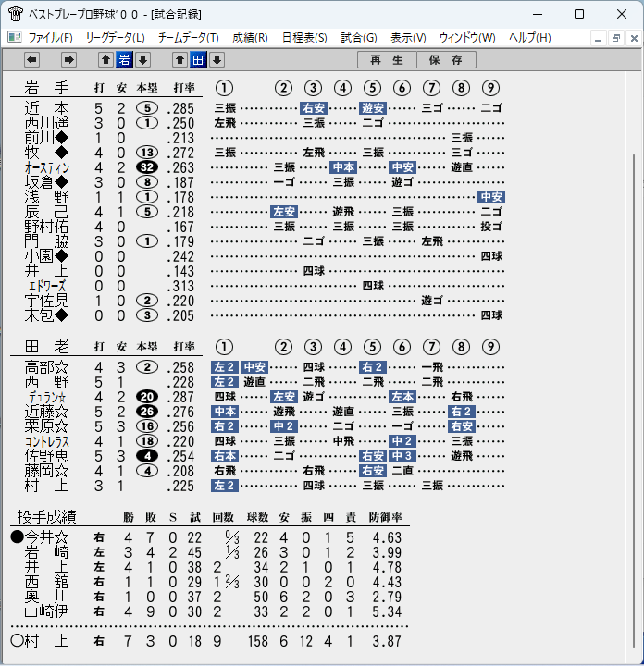The height and width of the screenshot is (666, 644).
Task: Open the 試合(G) menu
Action: (x=358, y=38)
